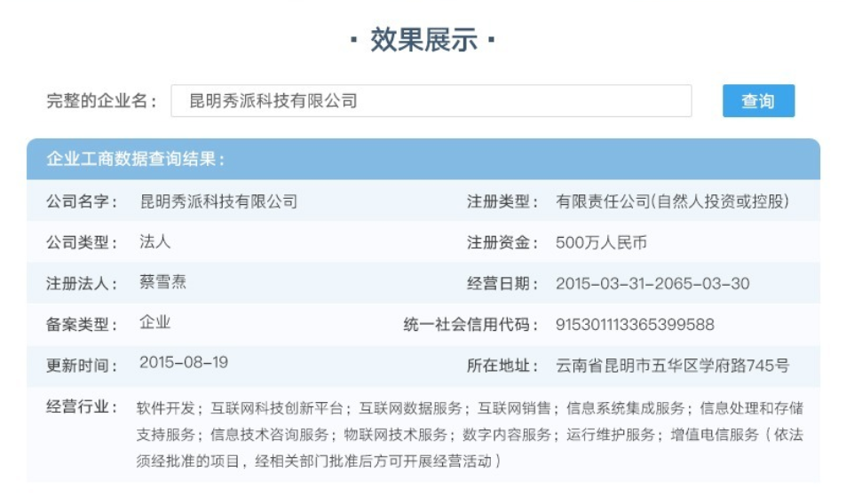Click the 所在地址 address value
846x504 pixels.
click(672, 366)
